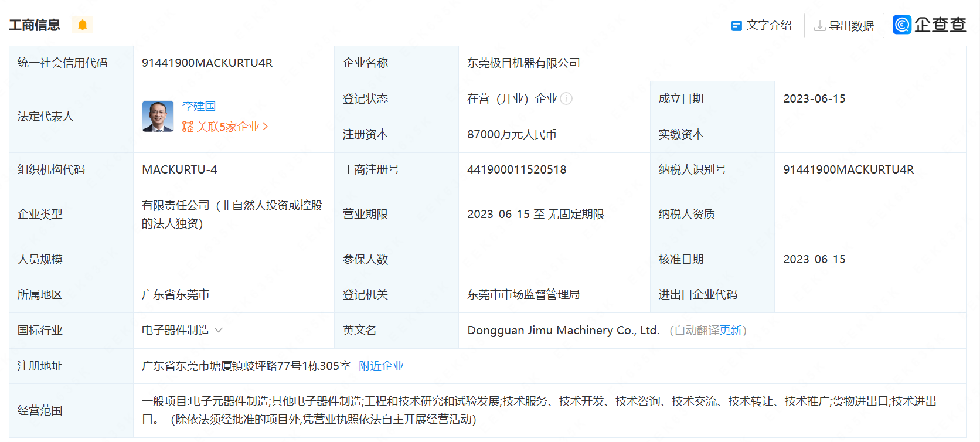Screen dimensions: 980x442
Task: Click the 人员规模 label cell
Action: (x=71, y=259)
